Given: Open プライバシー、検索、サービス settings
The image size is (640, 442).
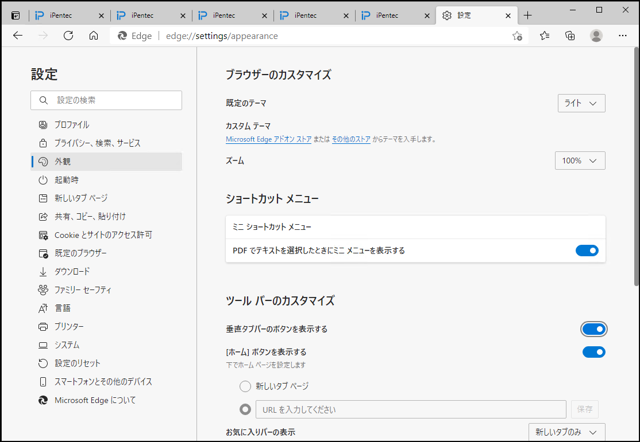Looking at the screenshot, I should pyautogui.click(x=106, y=143).
